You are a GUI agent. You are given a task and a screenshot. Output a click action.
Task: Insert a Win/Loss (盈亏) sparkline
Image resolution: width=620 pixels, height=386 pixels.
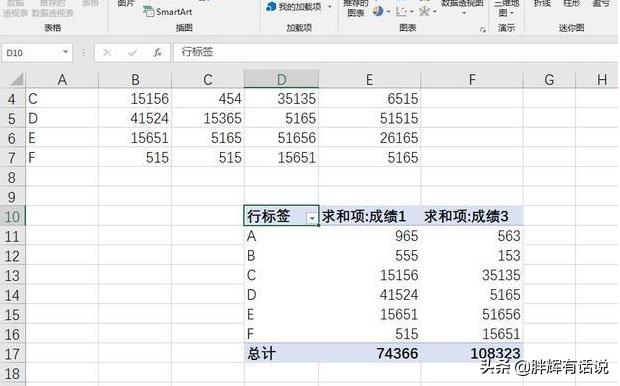click(601, 4)
